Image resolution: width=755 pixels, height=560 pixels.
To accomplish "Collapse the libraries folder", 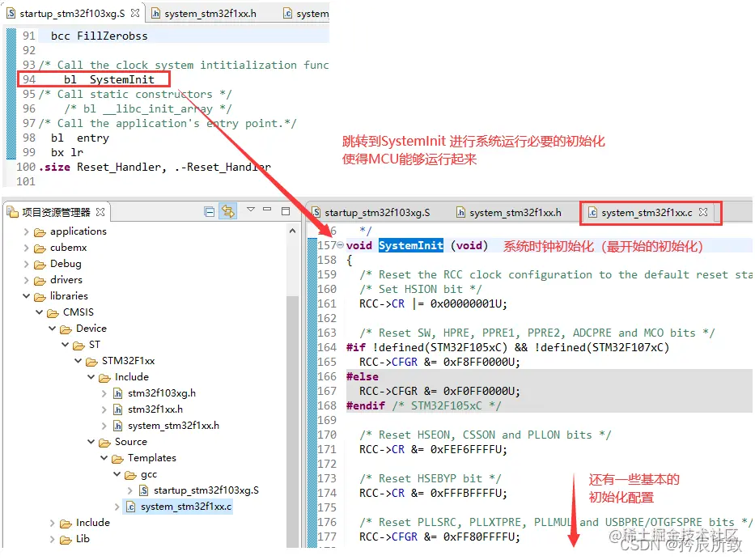I will coord(27,297).
